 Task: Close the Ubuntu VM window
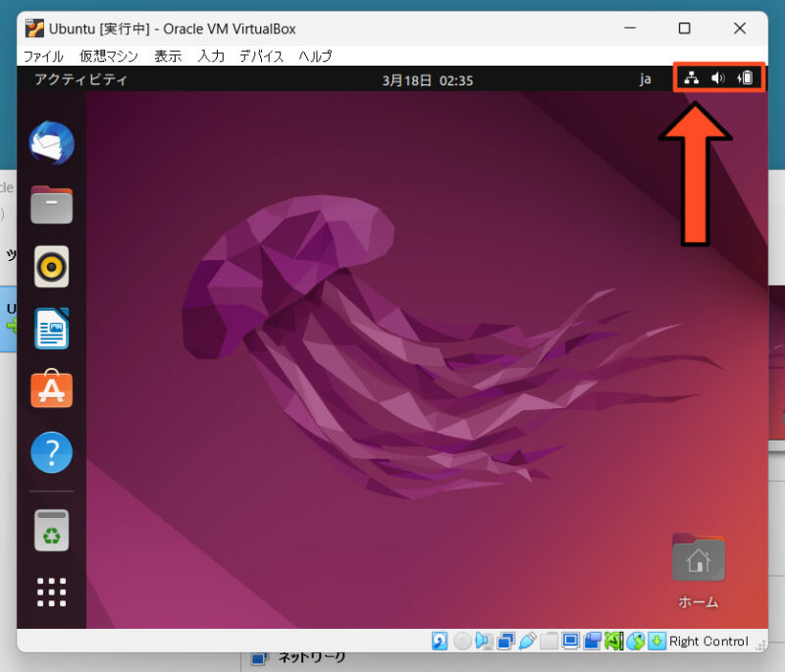tap(740, 28)
